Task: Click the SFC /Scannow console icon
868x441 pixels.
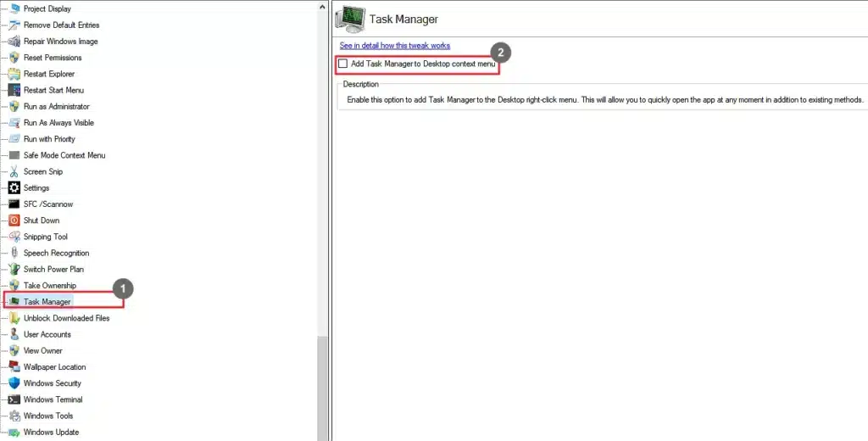Action: pos(14,204)
